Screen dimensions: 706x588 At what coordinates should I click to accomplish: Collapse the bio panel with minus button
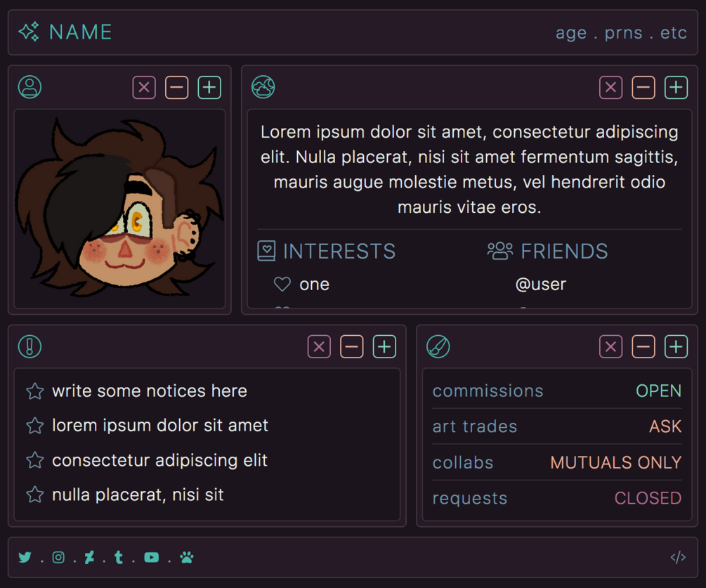pos(643,87)
